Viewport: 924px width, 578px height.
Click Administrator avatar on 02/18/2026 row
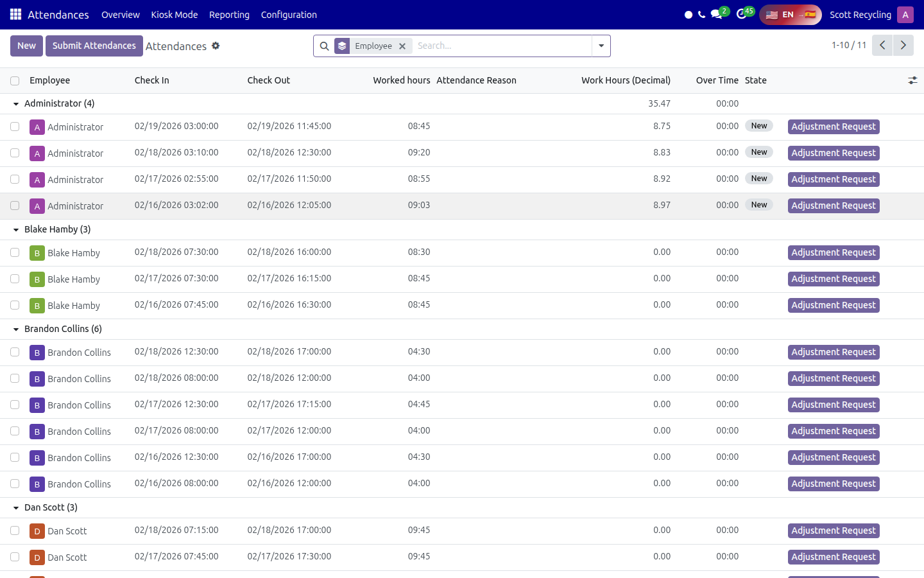point(37,153)
